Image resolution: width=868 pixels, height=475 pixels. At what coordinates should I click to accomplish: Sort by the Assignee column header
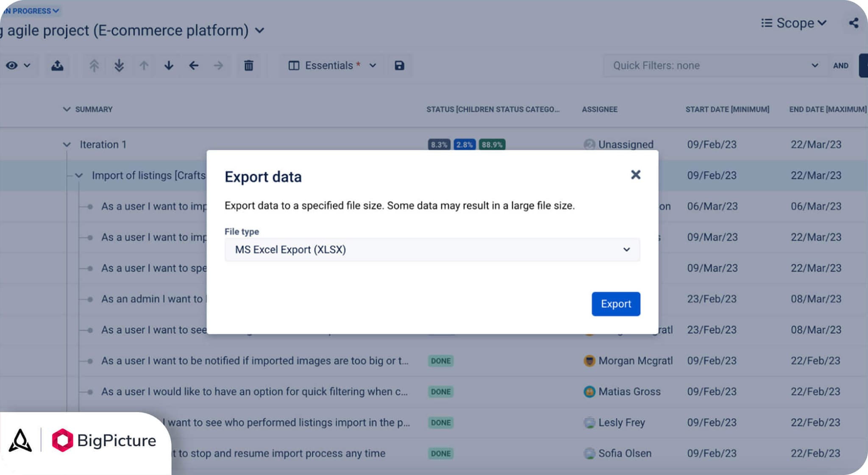(599, 109)
